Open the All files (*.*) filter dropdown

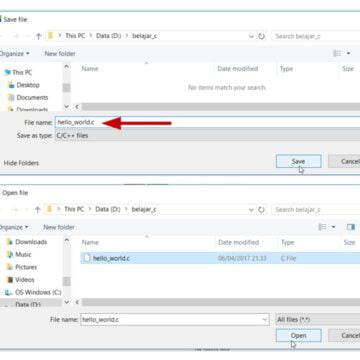point(317,320)
